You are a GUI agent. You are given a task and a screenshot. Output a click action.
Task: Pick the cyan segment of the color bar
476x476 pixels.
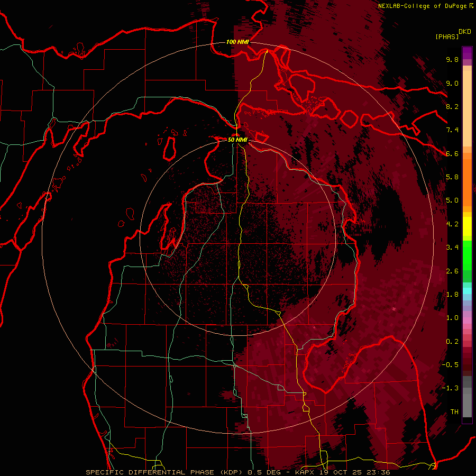(467, 291)
